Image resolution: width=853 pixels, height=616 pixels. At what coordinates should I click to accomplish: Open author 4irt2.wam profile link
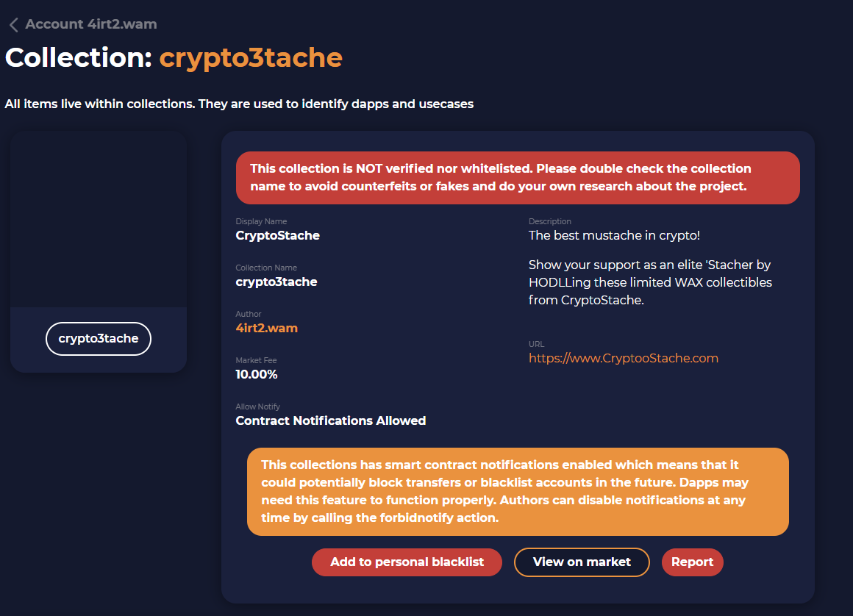pyautogui.click(x=266, y=328)
